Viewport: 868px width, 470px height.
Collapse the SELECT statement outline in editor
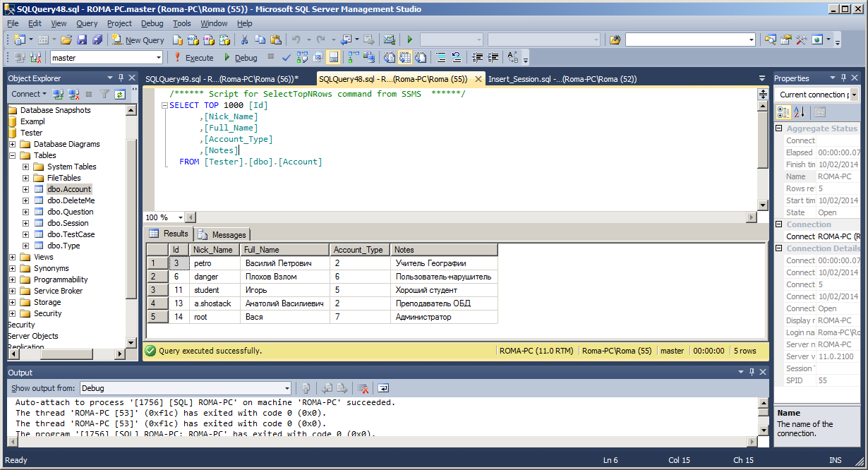click(164, 106)
